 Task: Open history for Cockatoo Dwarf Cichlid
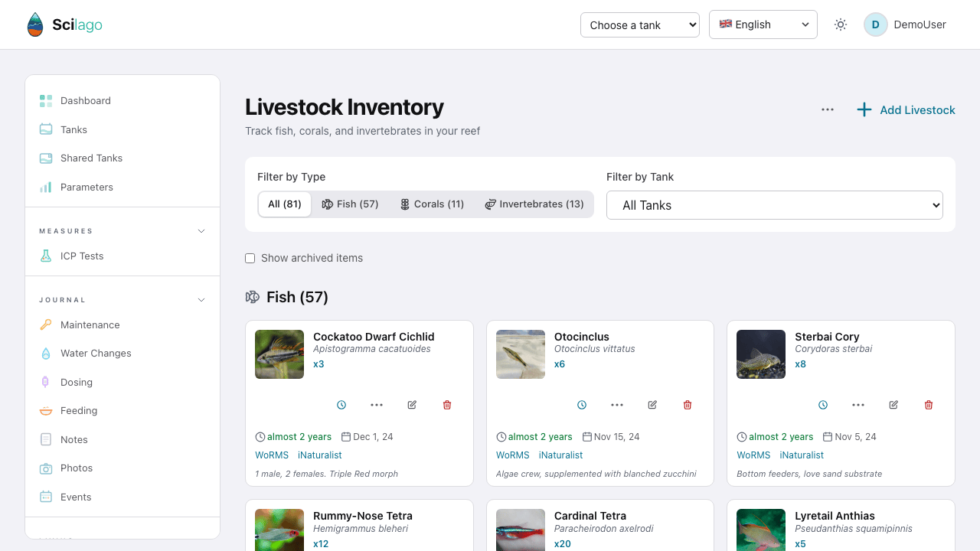[x=341, y=405]
